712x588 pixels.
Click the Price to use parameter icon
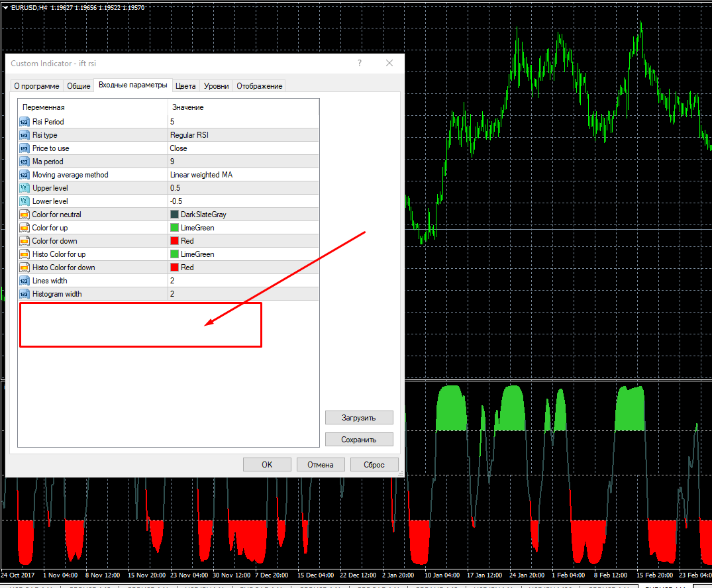pyautogui.click(x=25, y=148)
